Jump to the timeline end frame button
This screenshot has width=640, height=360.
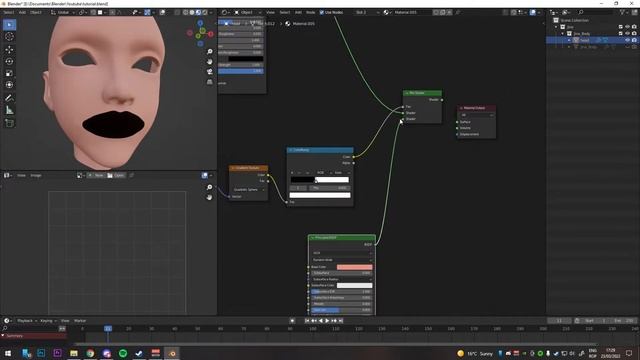tap(341, 321)
